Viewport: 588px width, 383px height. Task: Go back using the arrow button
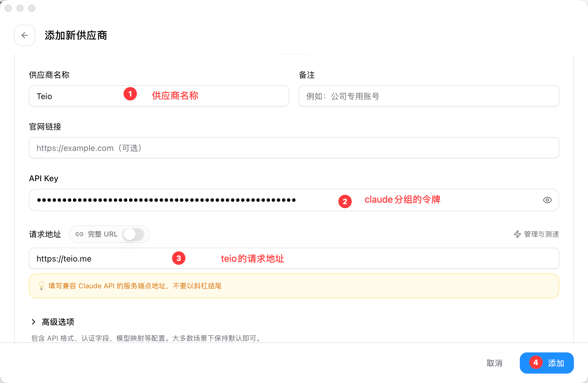(x=25, y=35)
